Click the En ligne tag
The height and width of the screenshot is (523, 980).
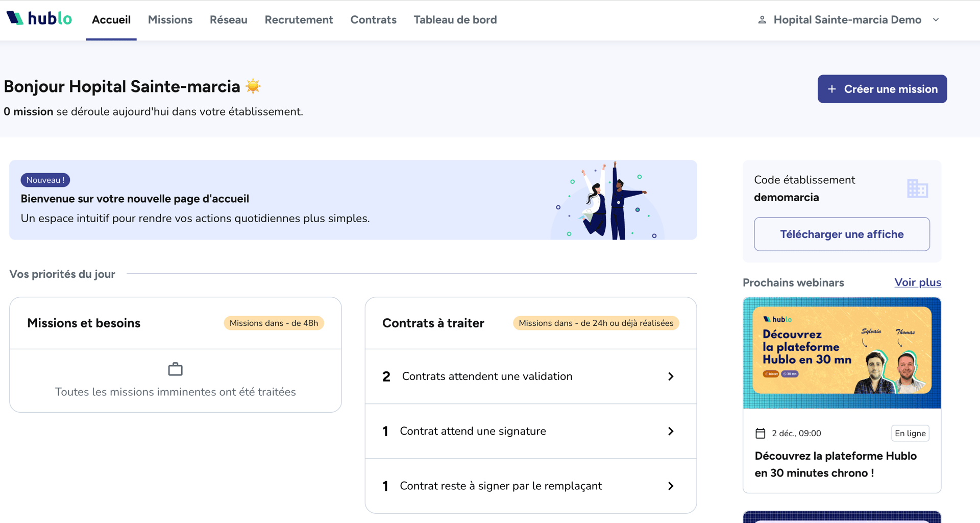910,433
